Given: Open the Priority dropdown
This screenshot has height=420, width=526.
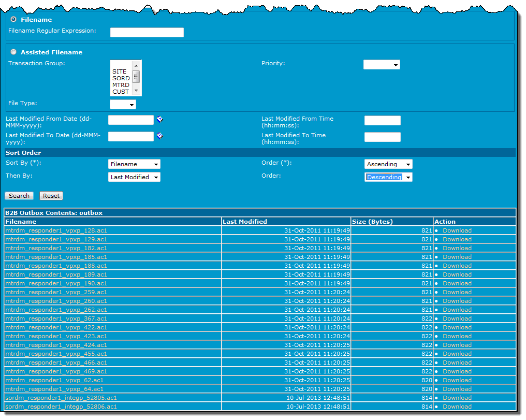Looking at the screenshot, I should (x=382, y=65).
